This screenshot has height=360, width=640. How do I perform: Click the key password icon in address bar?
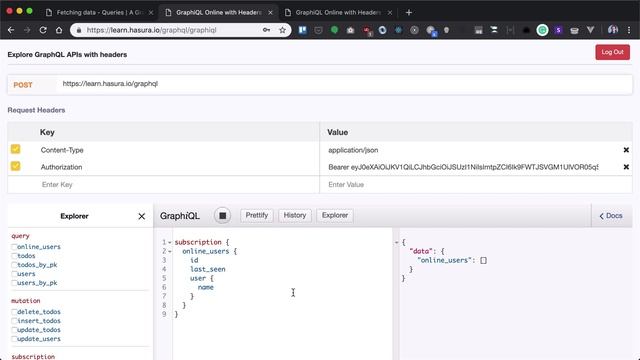266,30
